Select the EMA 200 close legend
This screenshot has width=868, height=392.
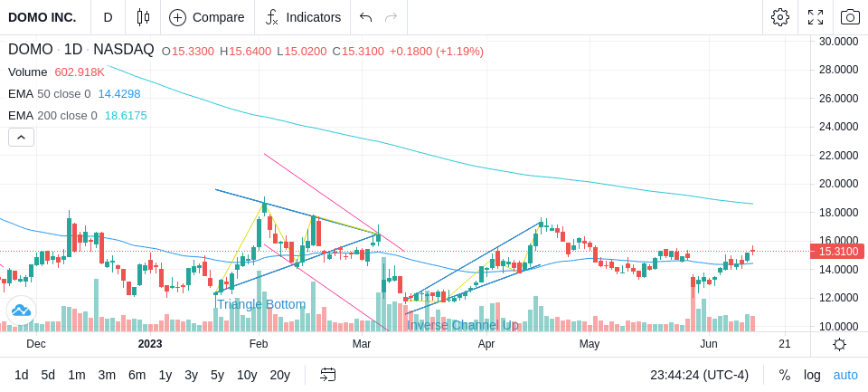[52, 115]
